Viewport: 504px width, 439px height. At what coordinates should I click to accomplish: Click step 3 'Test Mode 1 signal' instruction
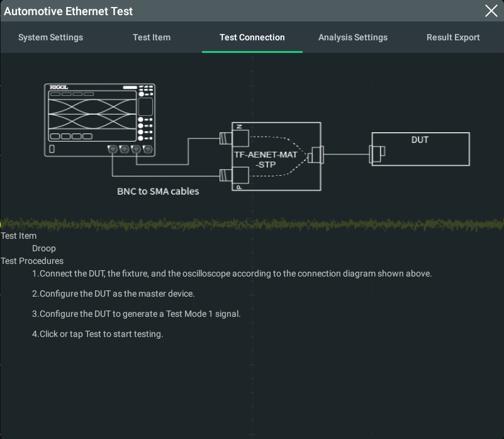(137, 314)
